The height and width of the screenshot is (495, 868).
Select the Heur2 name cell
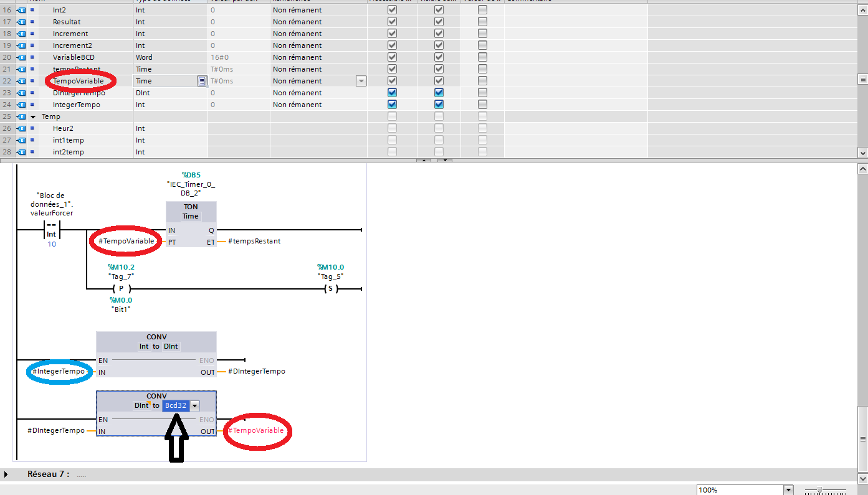[86, 128]
